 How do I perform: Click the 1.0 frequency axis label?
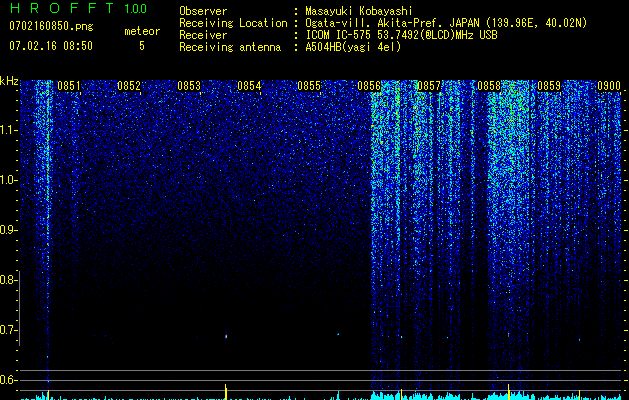pos(8,180)
